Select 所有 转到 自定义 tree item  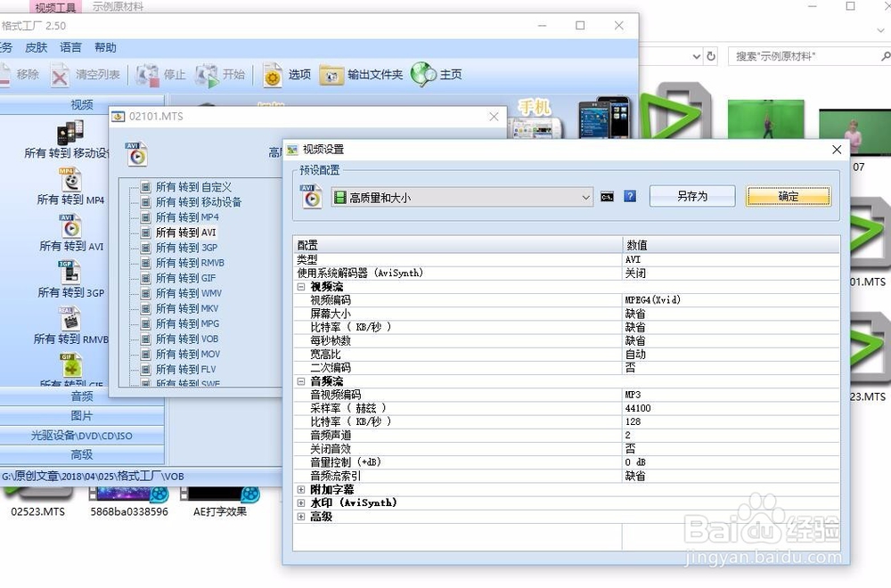click(193, 187)
